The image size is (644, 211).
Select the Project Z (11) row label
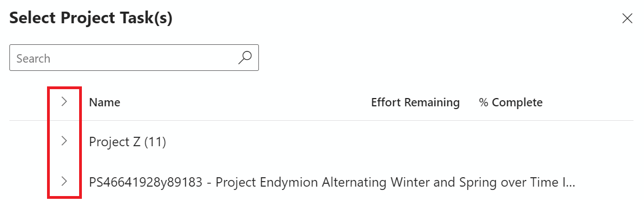tap(127, 142)
